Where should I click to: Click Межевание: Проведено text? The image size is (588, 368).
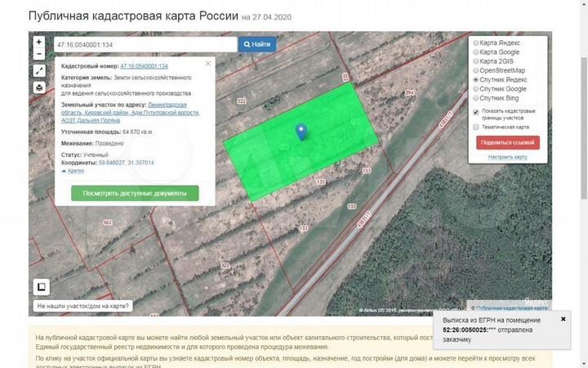[92, 143]
